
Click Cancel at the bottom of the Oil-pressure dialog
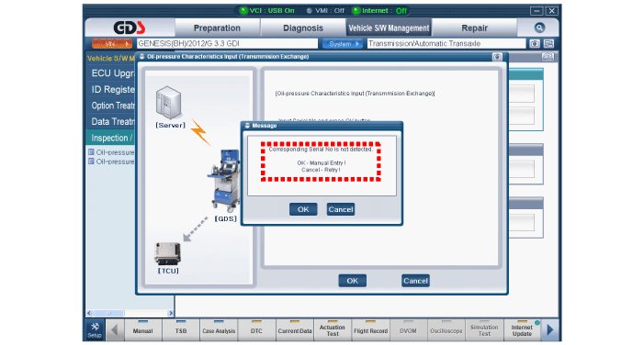[x=415, y=281]
